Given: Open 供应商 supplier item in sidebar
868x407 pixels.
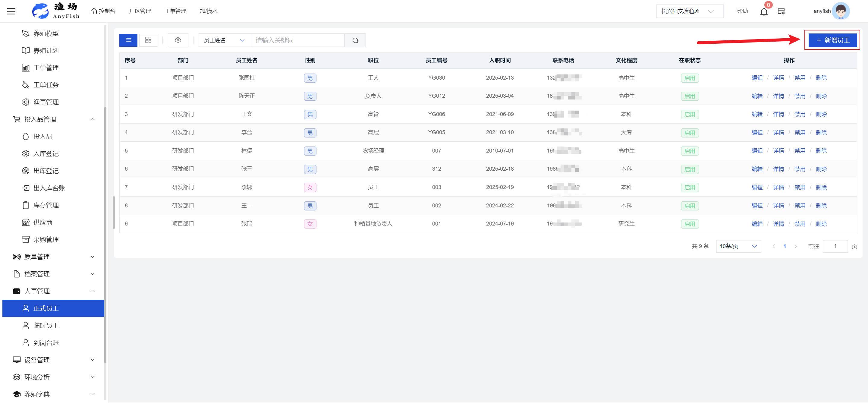Looking at the screenshot, I should click(x=43, y=222).
